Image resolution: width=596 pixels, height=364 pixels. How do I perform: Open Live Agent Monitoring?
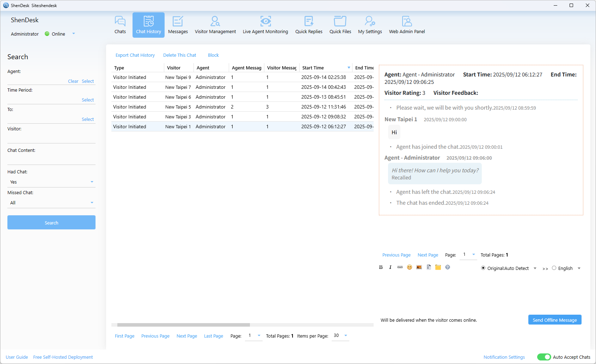[x=265, y=25]
